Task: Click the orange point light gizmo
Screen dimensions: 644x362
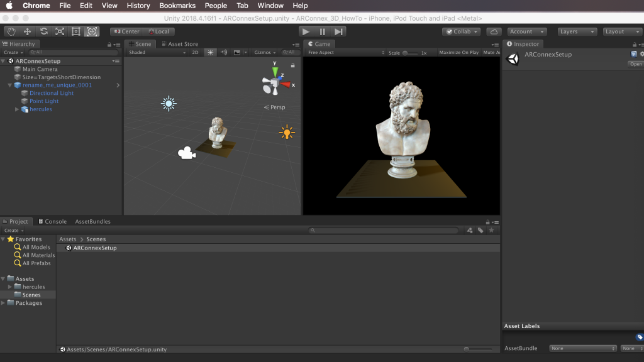Action: (x=287, y=132)
